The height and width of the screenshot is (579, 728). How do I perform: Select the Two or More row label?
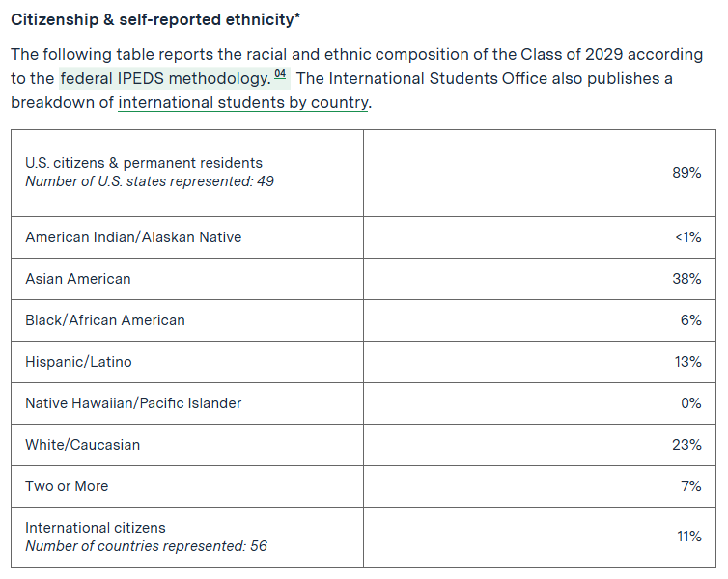(x=67, y=486)
